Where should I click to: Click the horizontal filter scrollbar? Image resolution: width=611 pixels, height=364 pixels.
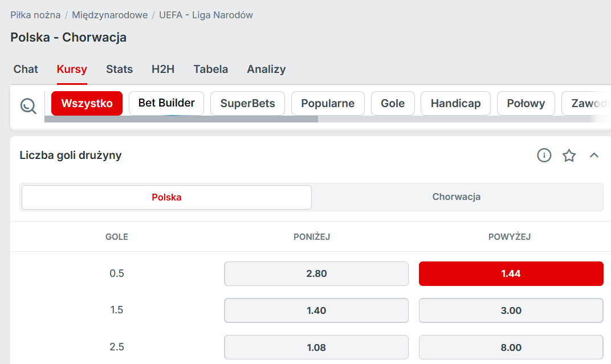click(181, 119)
